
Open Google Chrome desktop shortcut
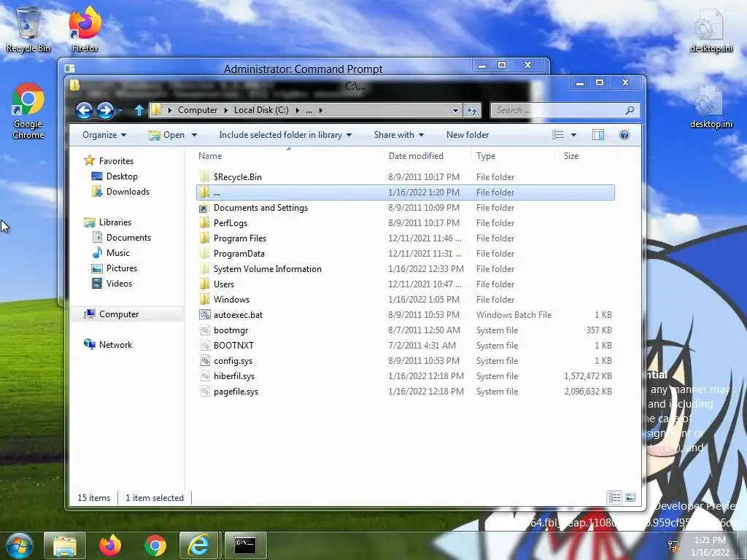pyautogui.click(x=28, y=111)
